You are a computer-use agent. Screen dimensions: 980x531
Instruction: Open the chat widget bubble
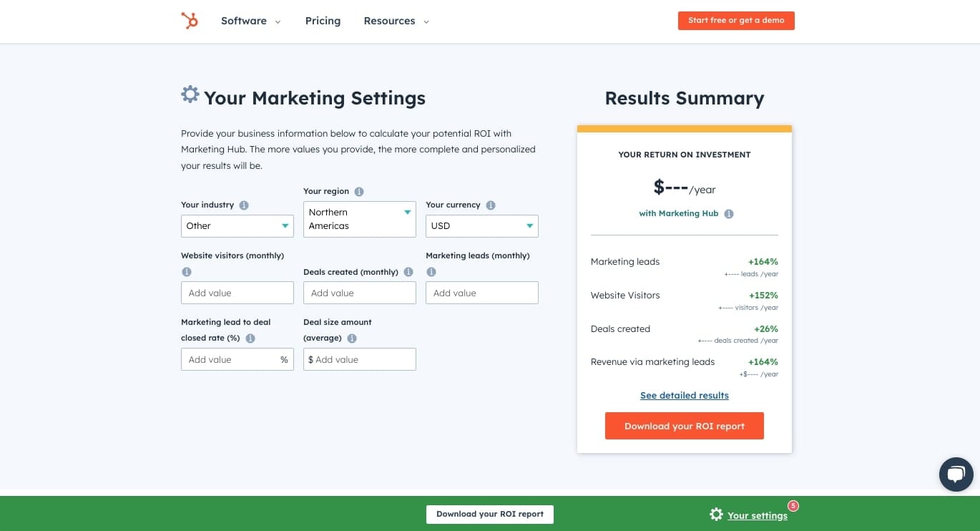pyautogui.click(x=956, y=474)
